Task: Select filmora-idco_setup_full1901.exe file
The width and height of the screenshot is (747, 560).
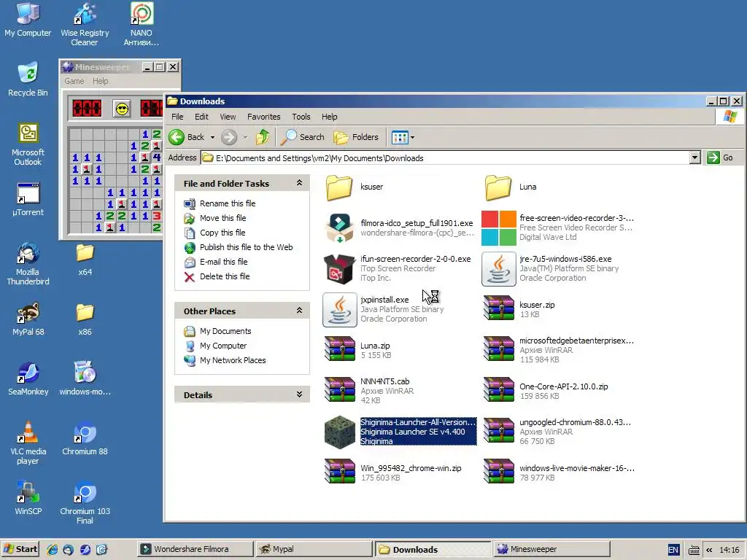Action: [x=399, y=227]
